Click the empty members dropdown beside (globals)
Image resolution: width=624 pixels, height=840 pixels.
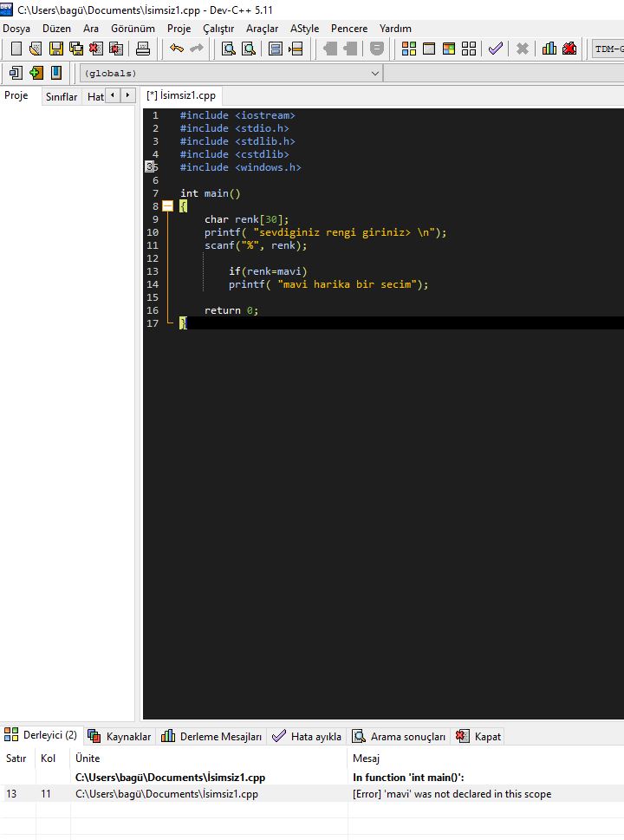point(504,74)
